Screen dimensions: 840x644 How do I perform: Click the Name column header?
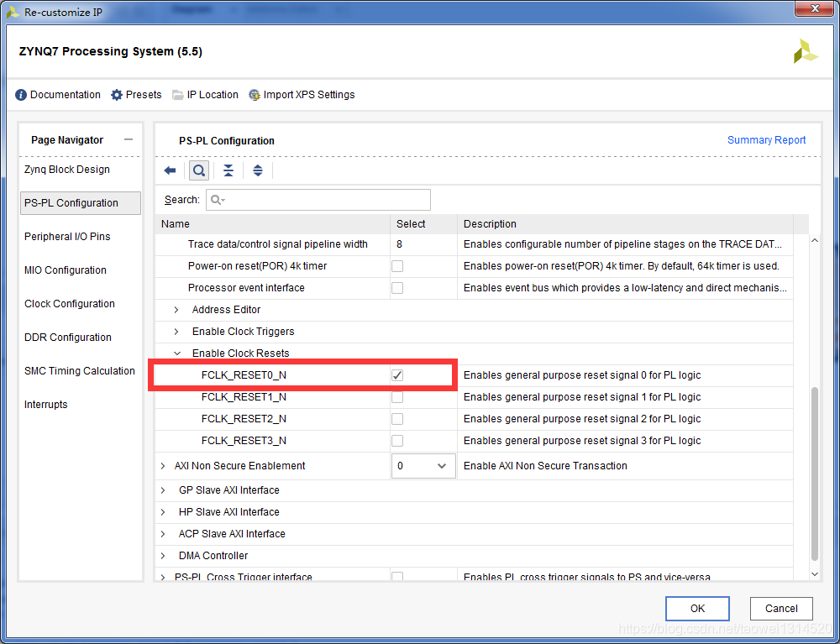click(273, 224)
